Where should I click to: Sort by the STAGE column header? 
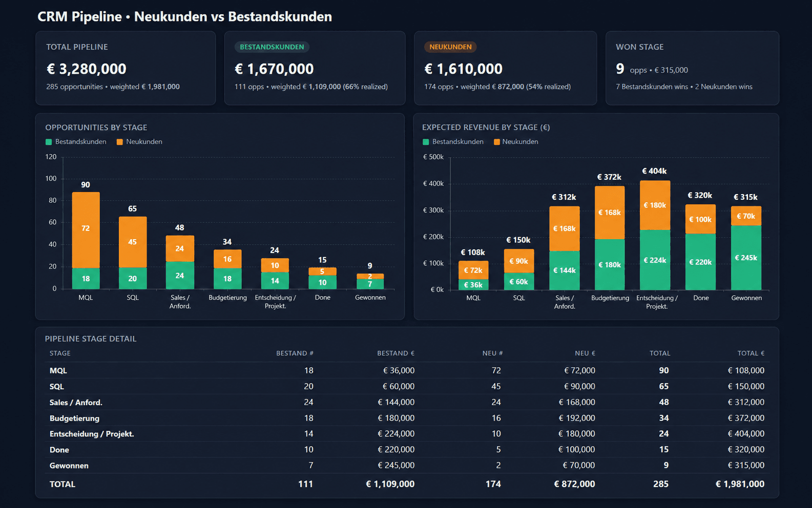(x=60, y=353)
